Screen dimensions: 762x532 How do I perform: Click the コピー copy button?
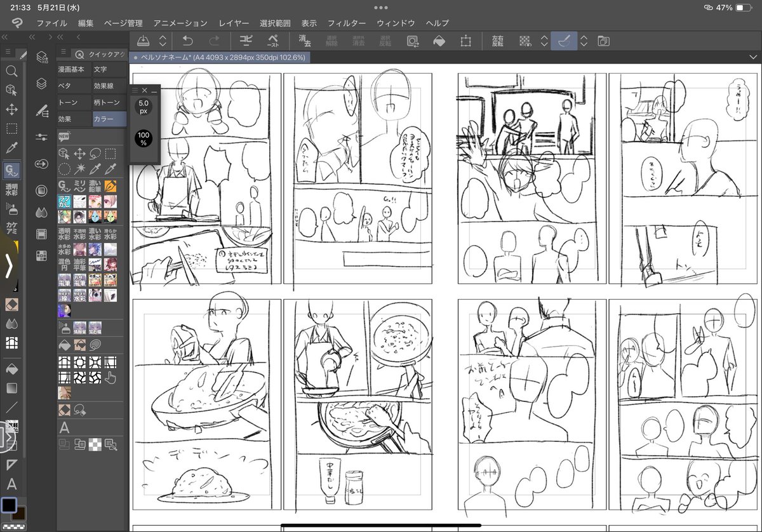click(246, 41)
